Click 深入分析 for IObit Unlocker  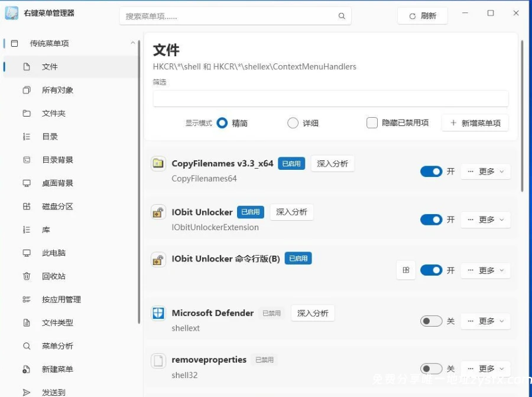tap(291, 212)
